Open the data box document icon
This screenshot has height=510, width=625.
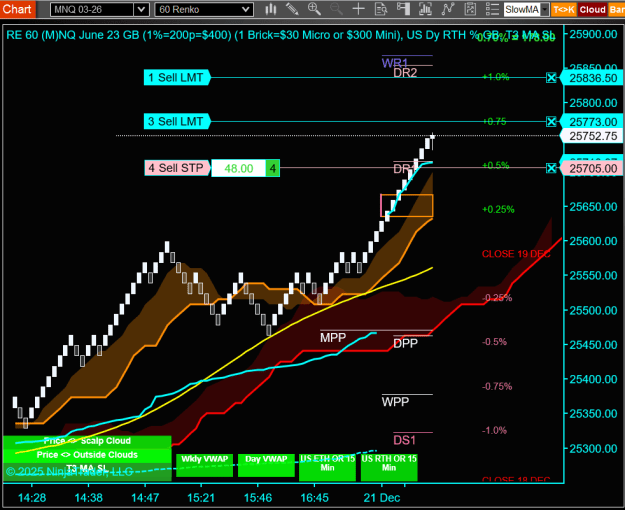pos(381,9)
